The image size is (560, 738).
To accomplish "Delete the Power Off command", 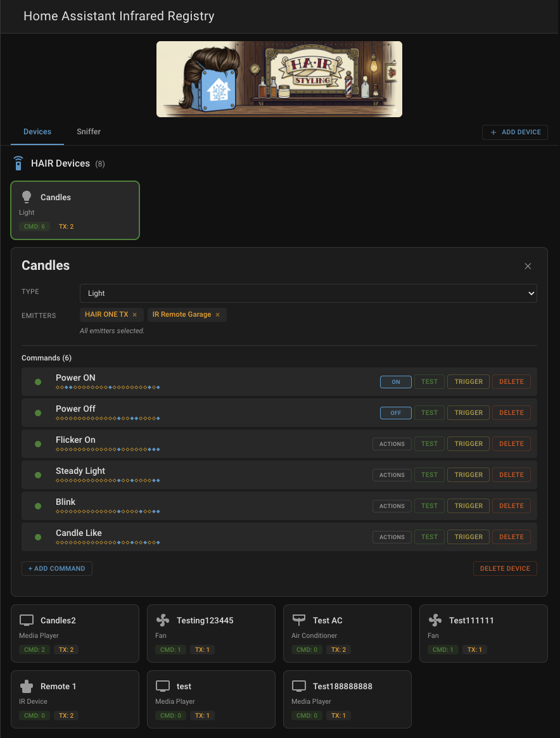I will click(511, 413).
